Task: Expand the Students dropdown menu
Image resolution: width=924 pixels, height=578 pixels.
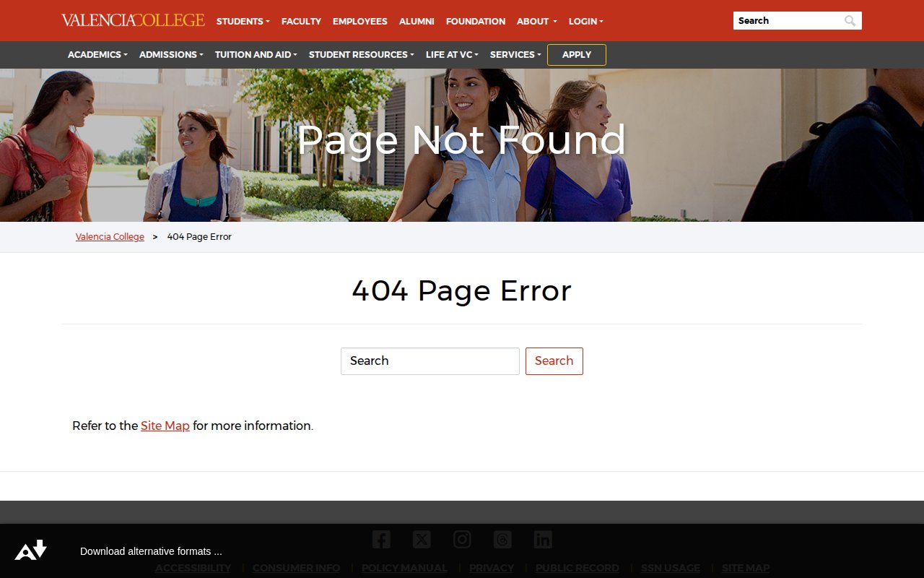Action: click(x=243, y=22)
